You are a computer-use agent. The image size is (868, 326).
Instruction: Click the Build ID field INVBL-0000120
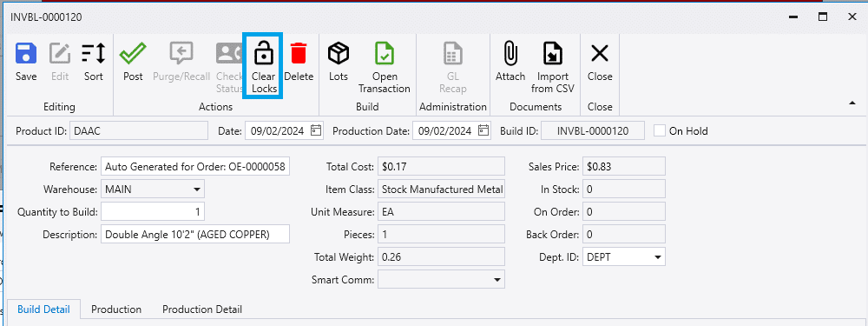593,131
